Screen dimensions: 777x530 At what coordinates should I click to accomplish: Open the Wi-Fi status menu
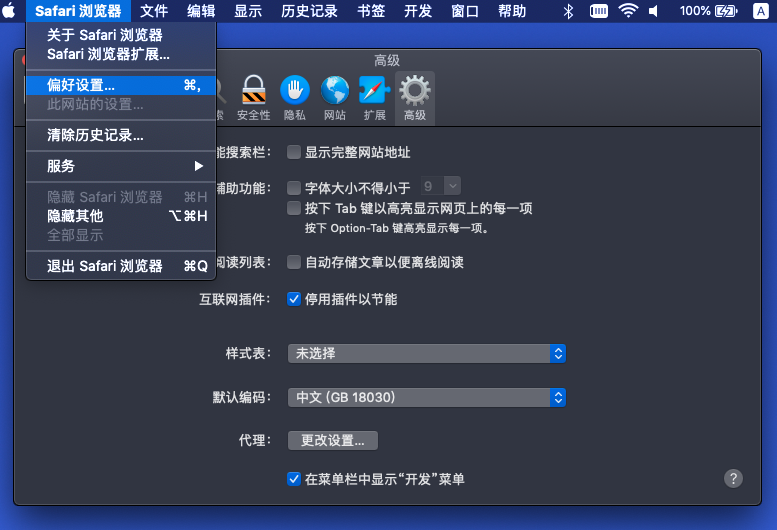tap(628, 11)
